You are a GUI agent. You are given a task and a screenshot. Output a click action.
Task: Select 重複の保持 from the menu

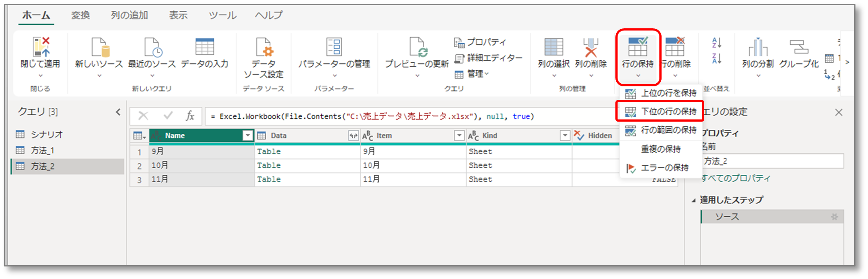[661, 149]
